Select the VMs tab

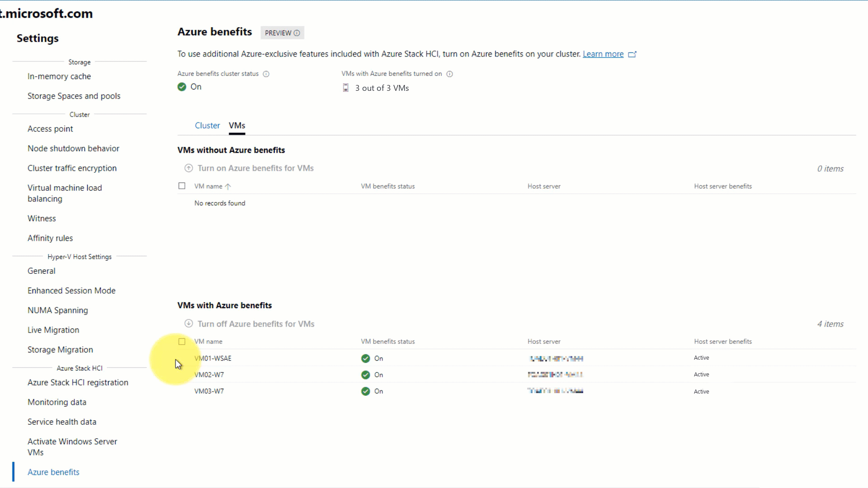pyautogui.click(x=237, y=125)
